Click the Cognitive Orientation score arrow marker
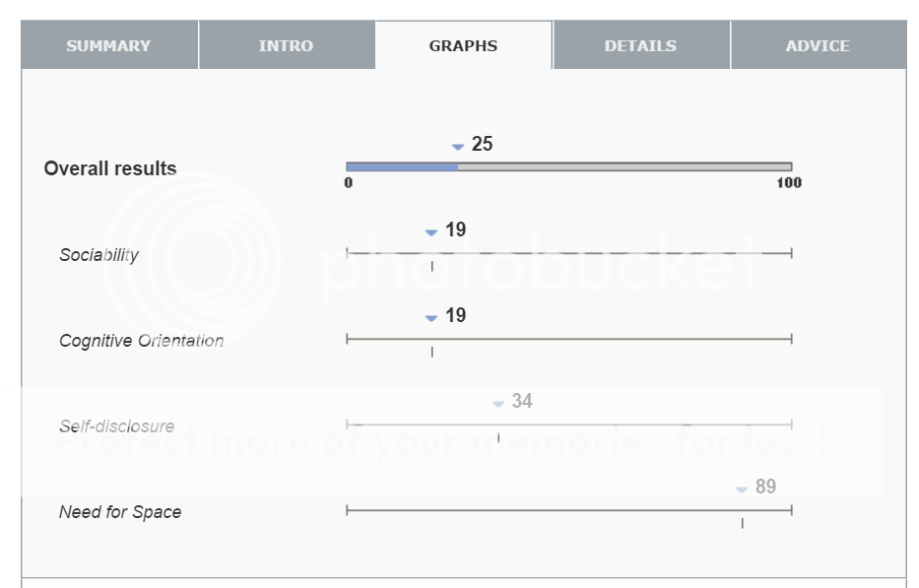 coord(430,318)
